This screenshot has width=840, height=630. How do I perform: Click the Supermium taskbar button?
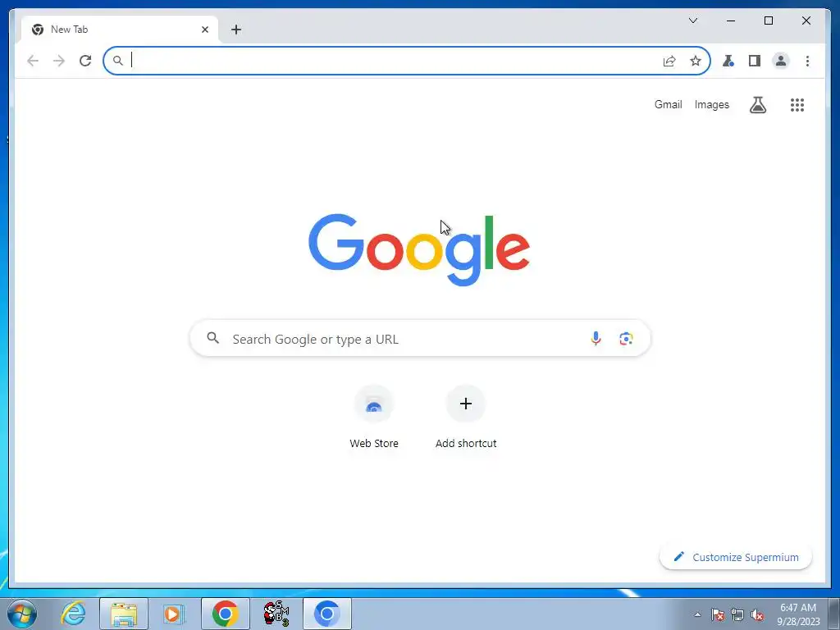click(327, 614)
